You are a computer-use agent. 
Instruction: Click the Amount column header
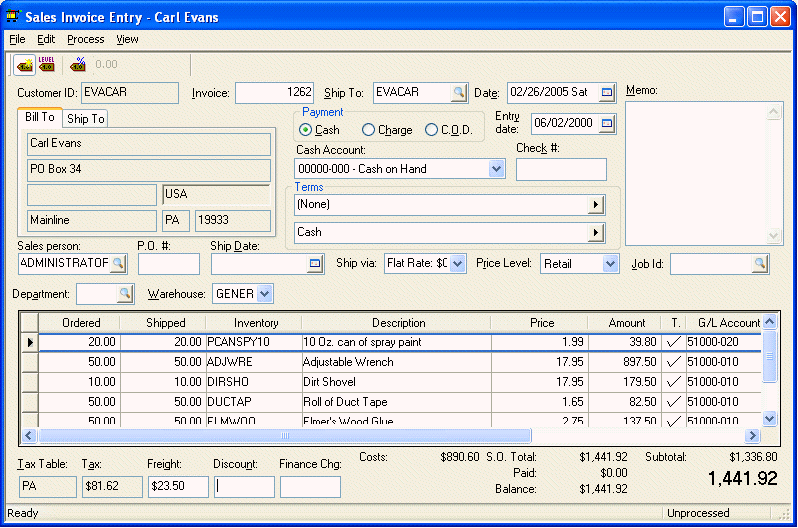tap(624, 323)
